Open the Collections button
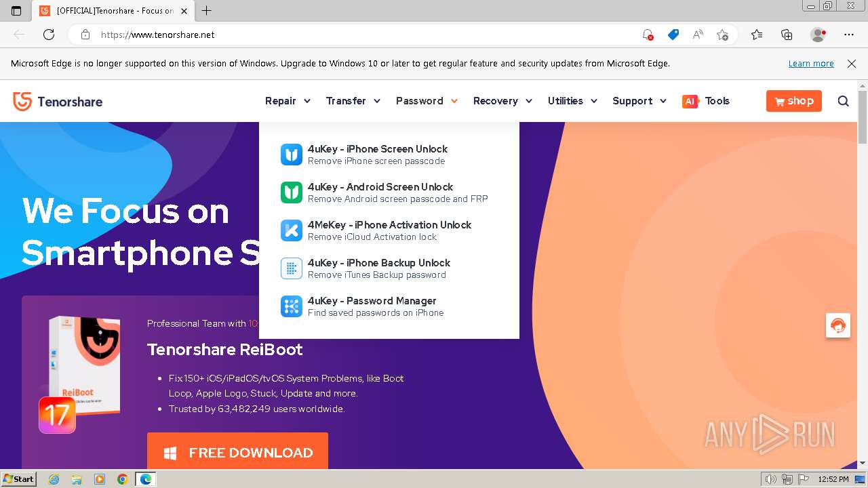868x488 pixels. pyautogui.click(x=787, y=35)
